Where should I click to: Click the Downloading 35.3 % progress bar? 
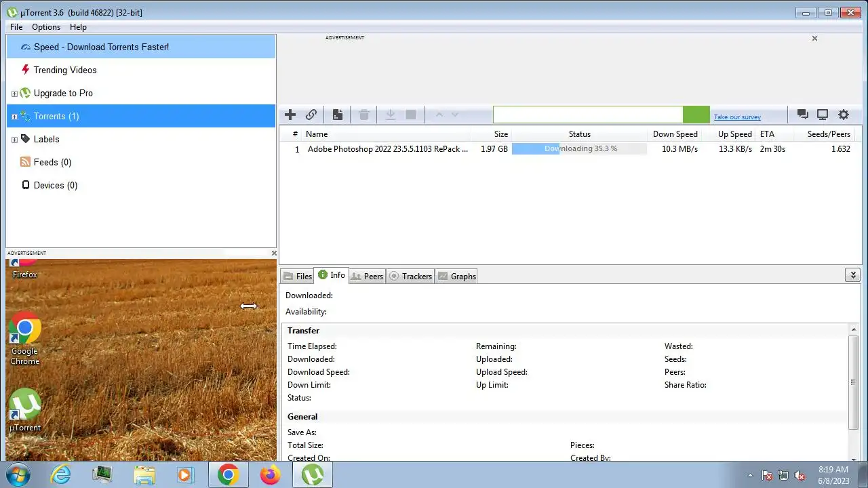(579, 148)
